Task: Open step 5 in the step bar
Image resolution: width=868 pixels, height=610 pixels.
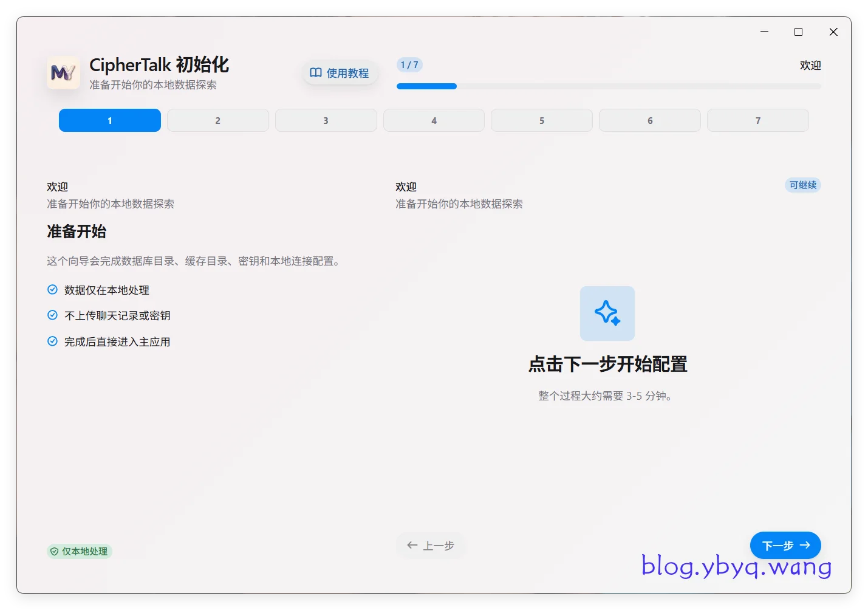Action: point(542,120)
